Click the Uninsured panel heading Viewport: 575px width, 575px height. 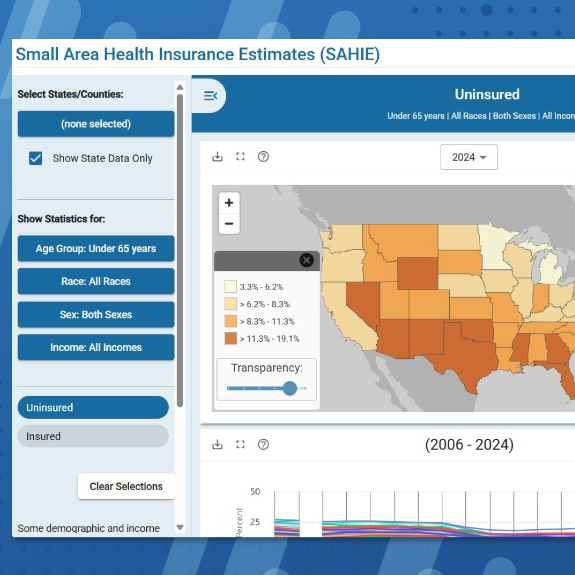[487, 94]
